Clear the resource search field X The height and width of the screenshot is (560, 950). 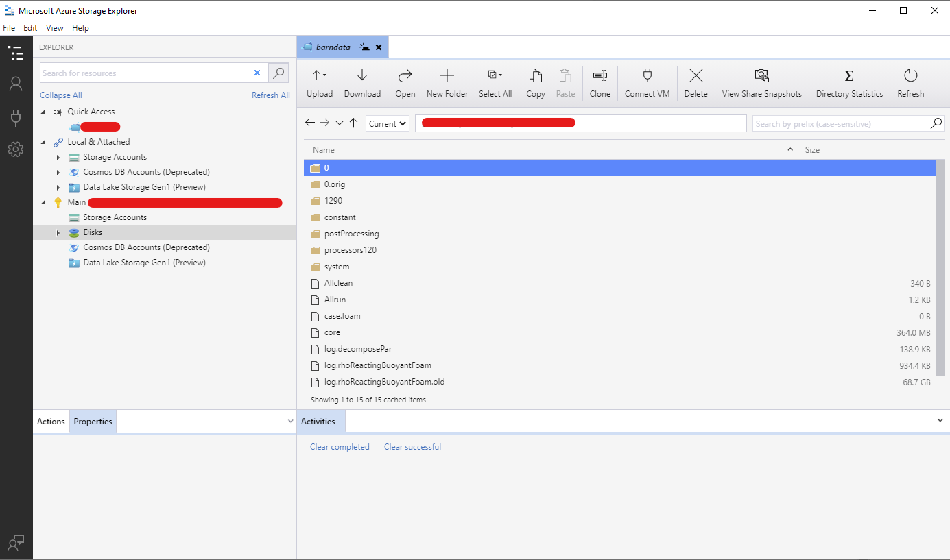click(257, 73)
